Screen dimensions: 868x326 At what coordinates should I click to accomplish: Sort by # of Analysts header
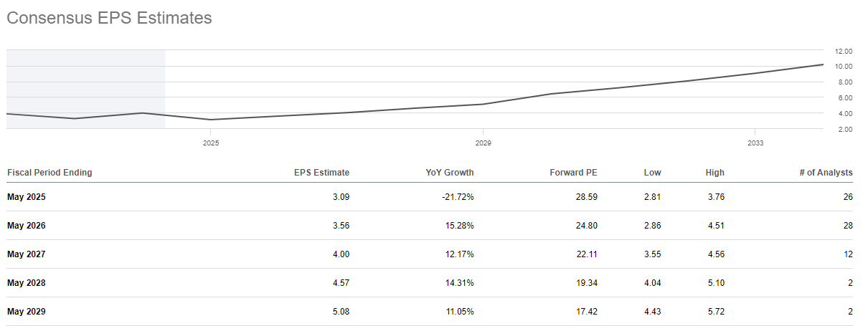(824, 172)
